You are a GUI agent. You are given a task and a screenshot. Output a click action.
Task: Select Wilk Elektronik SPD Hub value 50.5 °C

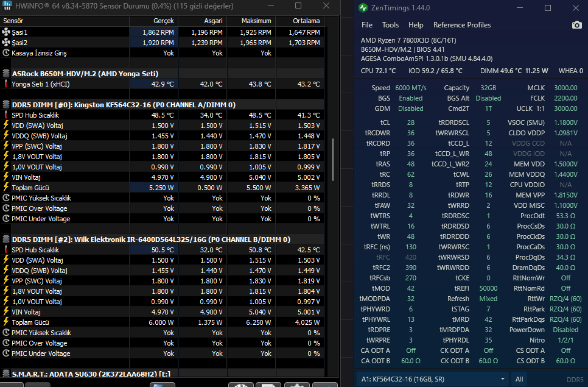click(163, 250)
